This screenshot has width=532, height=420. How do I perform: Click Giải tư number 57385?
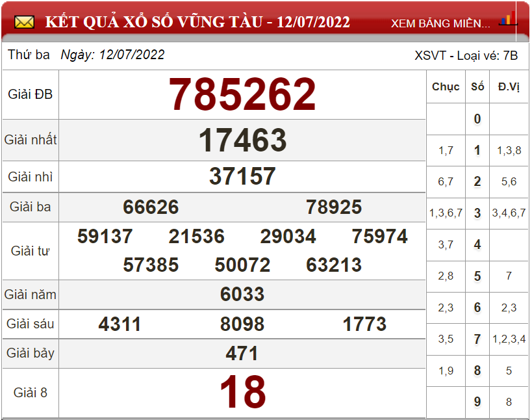(151, 265)
